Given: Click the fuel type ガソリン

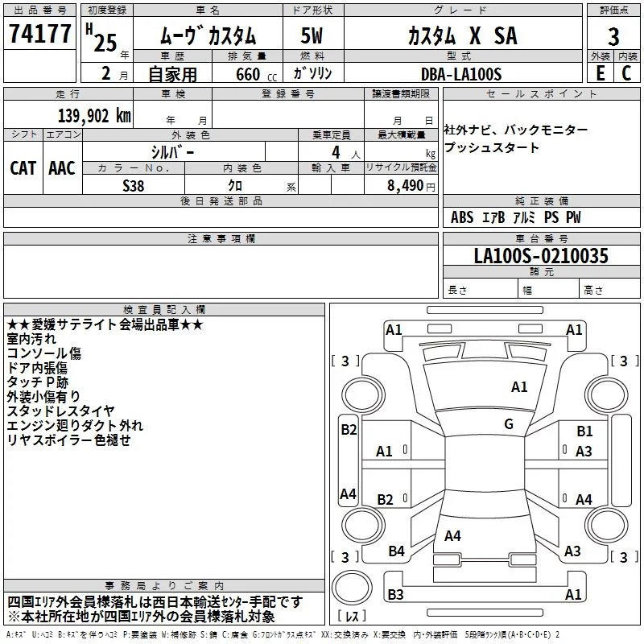Looking at the screenshot, I should pyautogui.click(x=312, y=73).
